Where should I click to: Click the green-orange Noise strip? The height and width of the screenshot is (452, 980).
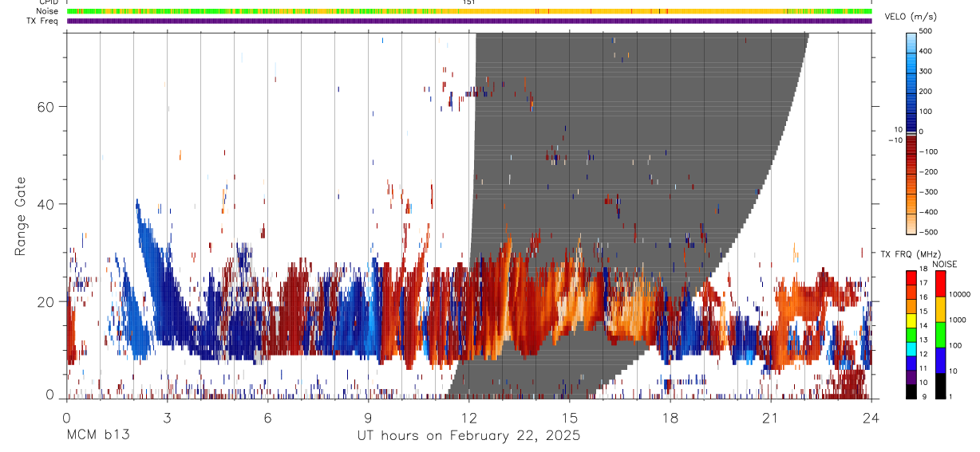(x=469, y=11)
